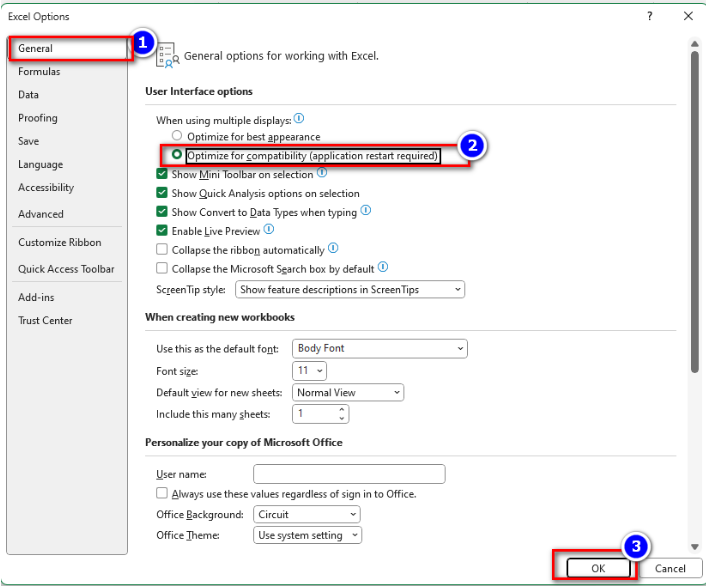This screenshot has width=706, height=586.
Task: Uncheck Show Convert to Data Types when typing
Action: pyautogui.click(x=162, y=212)
